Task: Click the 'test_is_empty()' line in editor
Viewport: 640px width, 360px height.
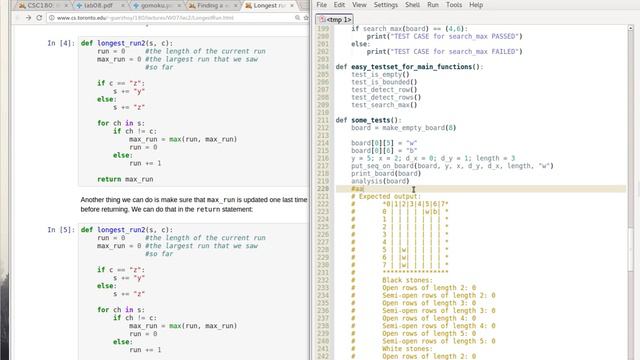Action: (380, 74)
